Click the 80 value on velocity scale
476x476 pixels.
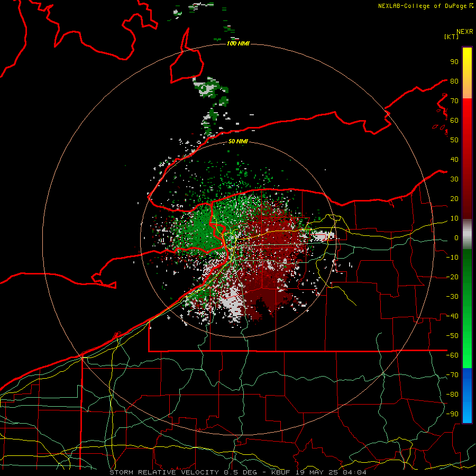pos(454,81)
